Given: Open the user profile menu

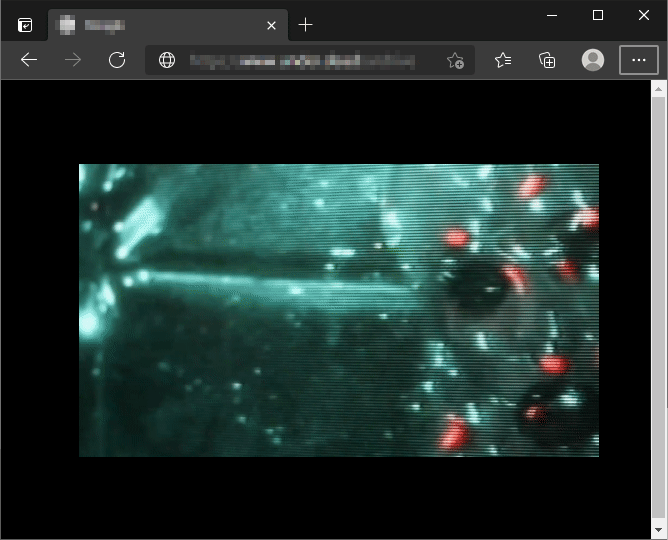Looking at the screenshot, I should (x=593, y=60).
